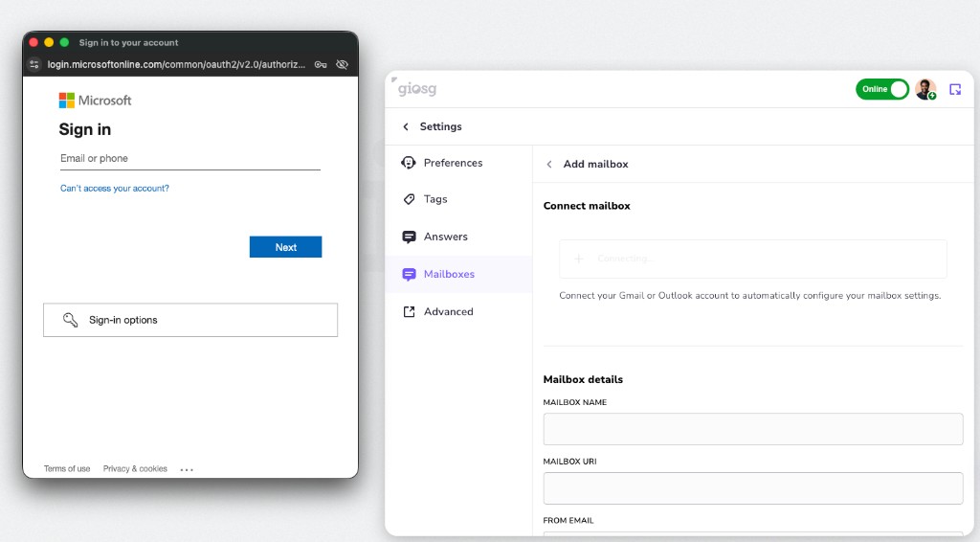The image size is (980, 542).
Task: Click the Tags label icon
Action: pos(409,199)
